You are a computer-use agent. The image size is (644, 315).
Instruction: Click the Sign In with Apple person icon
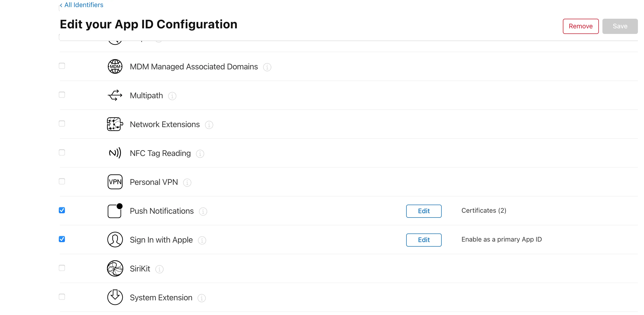click(115, 240)
